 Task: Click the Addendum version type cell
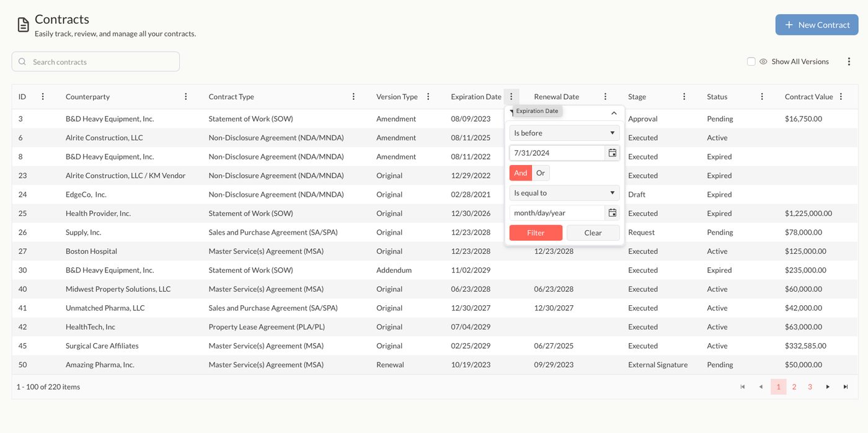click(394, 270)
